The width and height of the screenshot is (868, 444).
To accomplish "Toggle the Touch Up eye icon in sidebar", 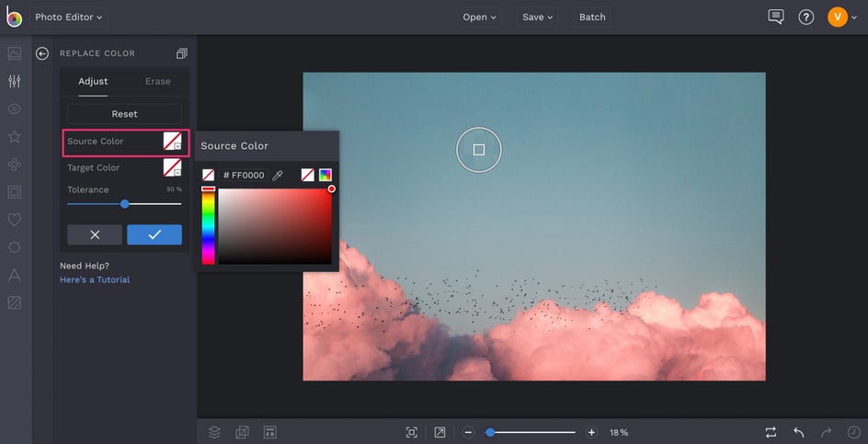I will pos(14,108).
